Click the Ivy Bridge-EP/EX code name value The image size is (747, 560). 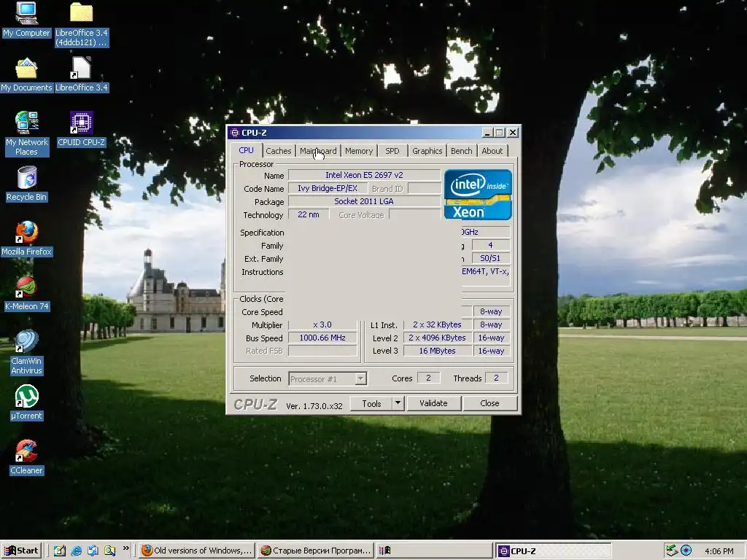(328, 188)
